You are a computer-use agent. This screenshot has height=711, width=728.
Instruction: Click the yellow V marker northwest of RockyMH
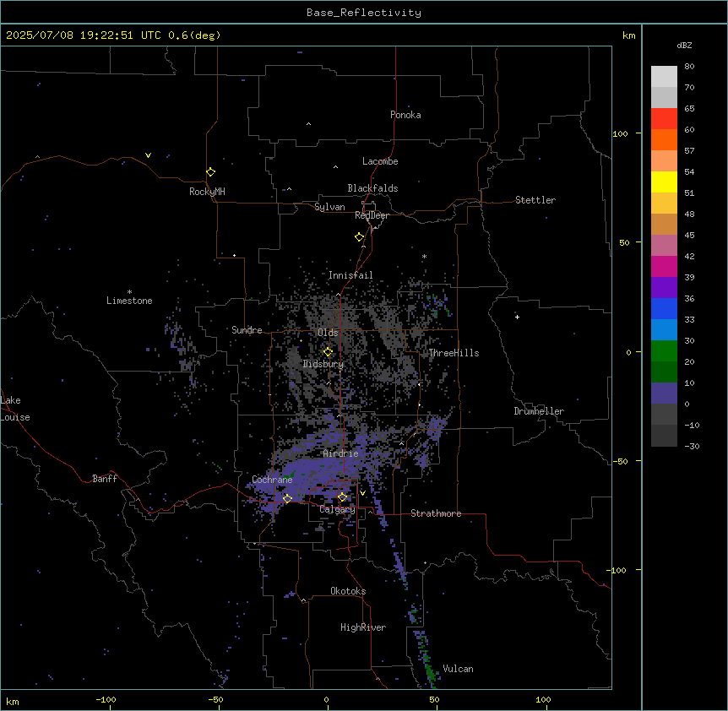pyautogui.click(x=148, y=155)
